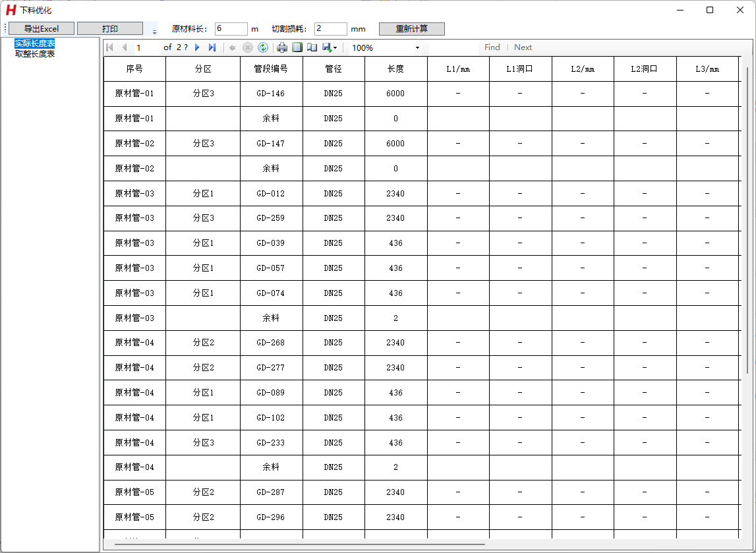Viewport: 756px width, 553px height.
Task: Click the current page number field
Action: tap(146, 47)
